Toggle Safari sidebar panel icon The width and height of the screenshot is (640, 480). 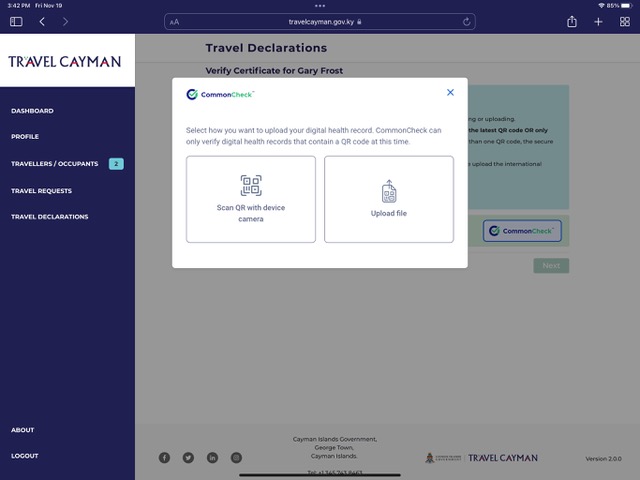point(16,22)
